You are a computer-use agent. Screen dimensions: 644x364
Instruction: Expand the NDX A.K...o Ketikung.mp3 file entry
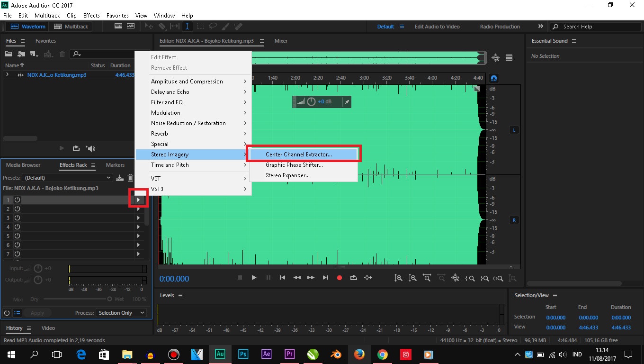(x=7, y=74)
